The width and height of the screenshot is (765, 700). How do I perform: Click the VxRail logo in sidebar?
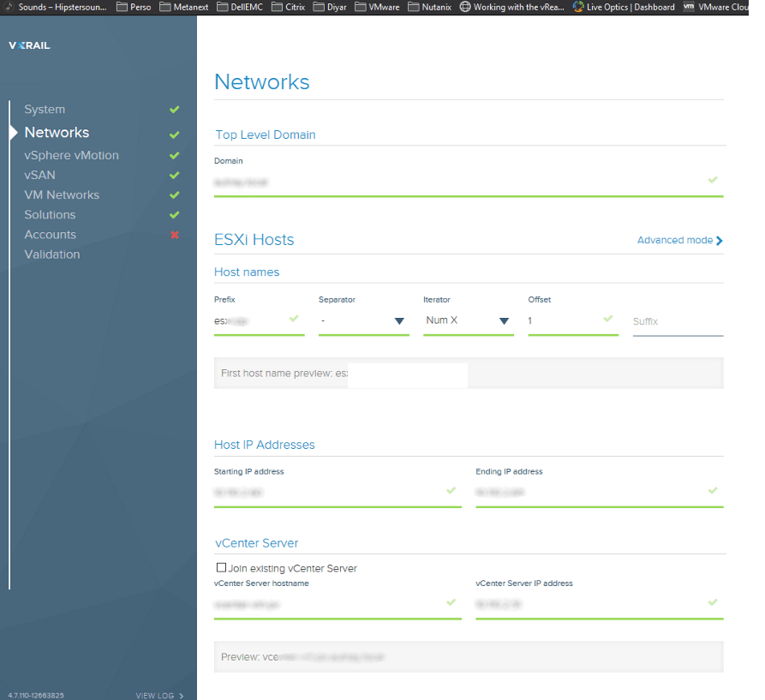29,45
